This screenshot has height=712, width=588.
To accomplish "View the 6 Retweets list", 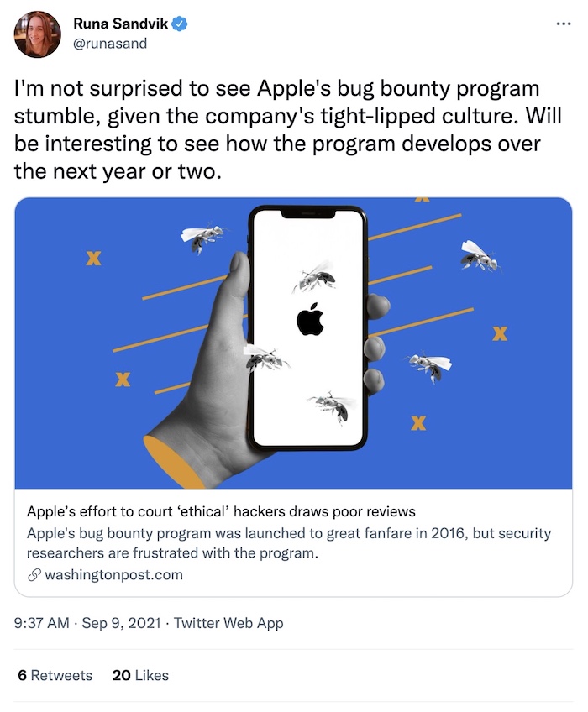I will 55,675.
